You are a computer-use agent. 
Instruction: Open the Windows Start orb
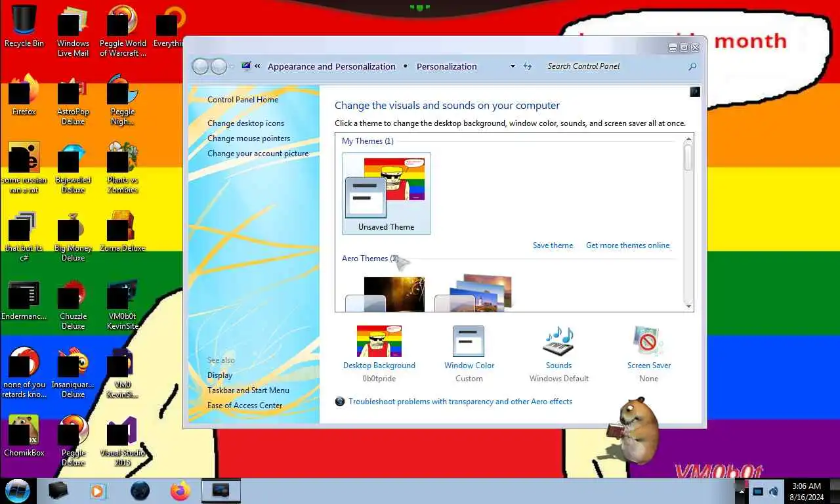(18, 491)
